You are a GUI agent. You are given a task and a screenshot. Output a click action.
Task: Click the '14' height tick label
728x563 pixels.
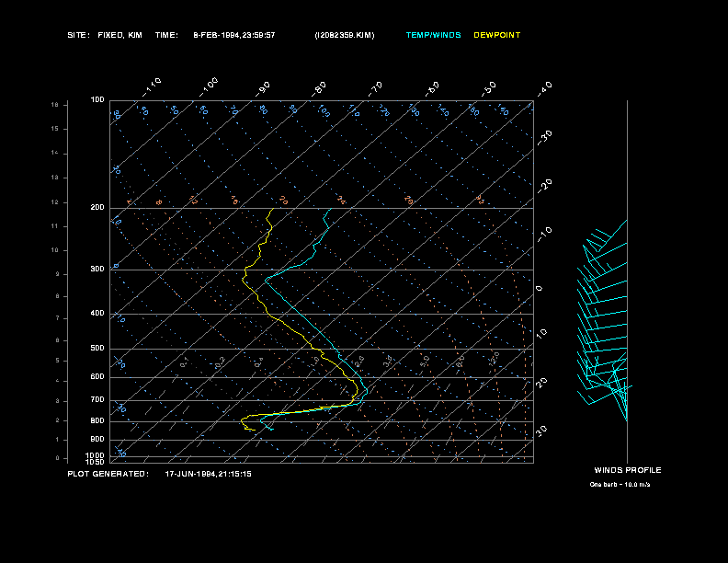pyautogui.click(x=55, y=153)
